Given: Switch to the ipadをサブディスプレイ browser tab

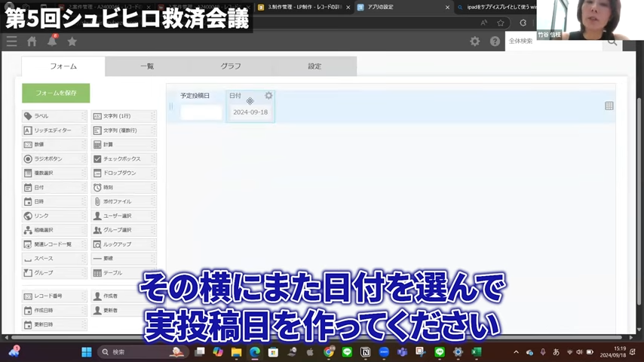Looking at the screenshot, I should (497, 7).
